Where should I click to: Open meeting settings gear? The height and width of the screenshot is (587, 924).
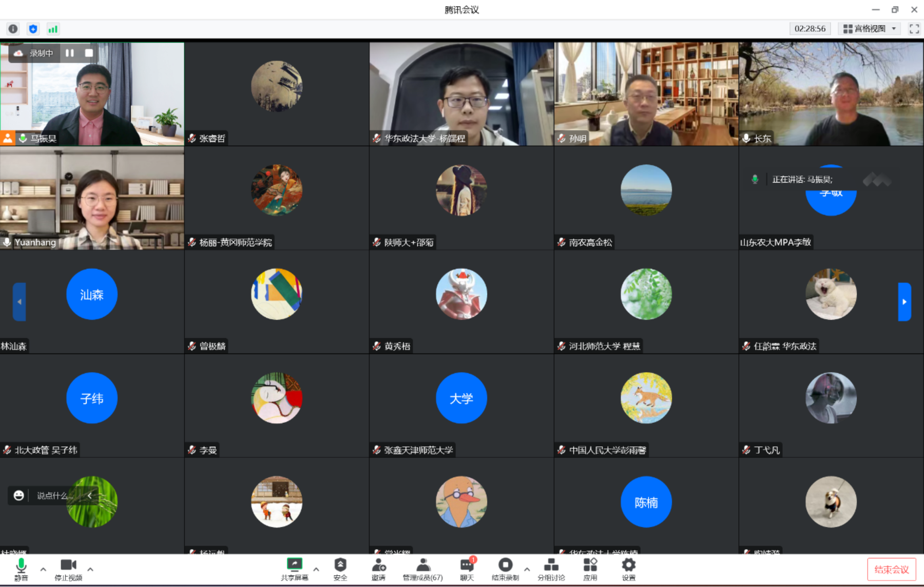click(x=628, y=569)
